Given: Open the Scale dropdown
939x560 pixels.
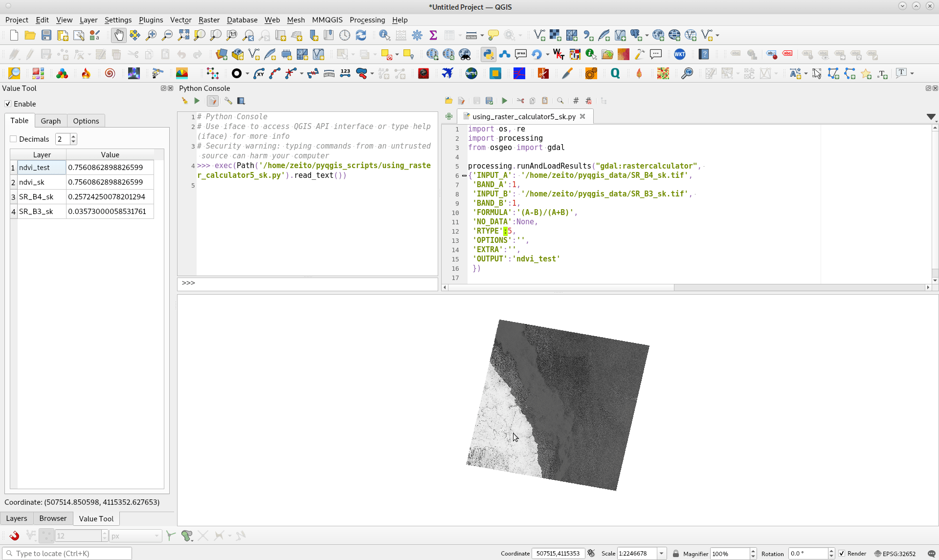Looking at the screenshot, I should pos(661,554).
